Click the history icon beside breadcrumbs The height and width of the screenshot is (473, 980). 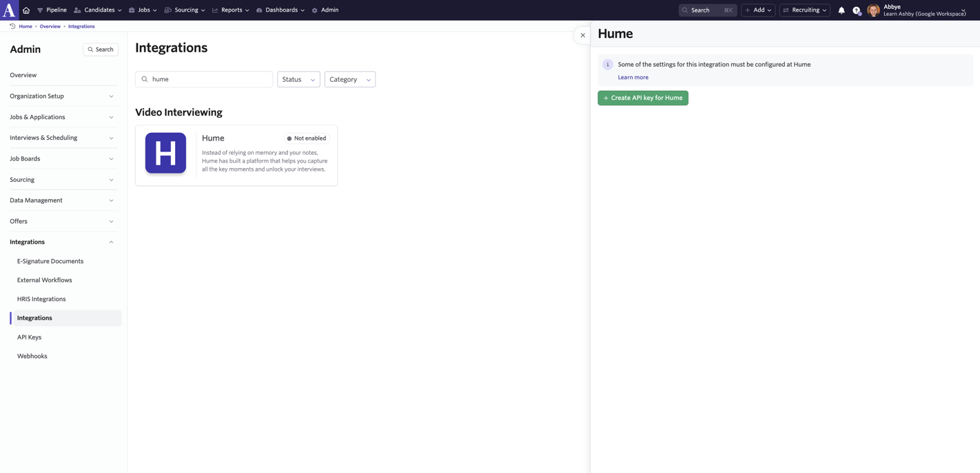[x=12, y=26]
